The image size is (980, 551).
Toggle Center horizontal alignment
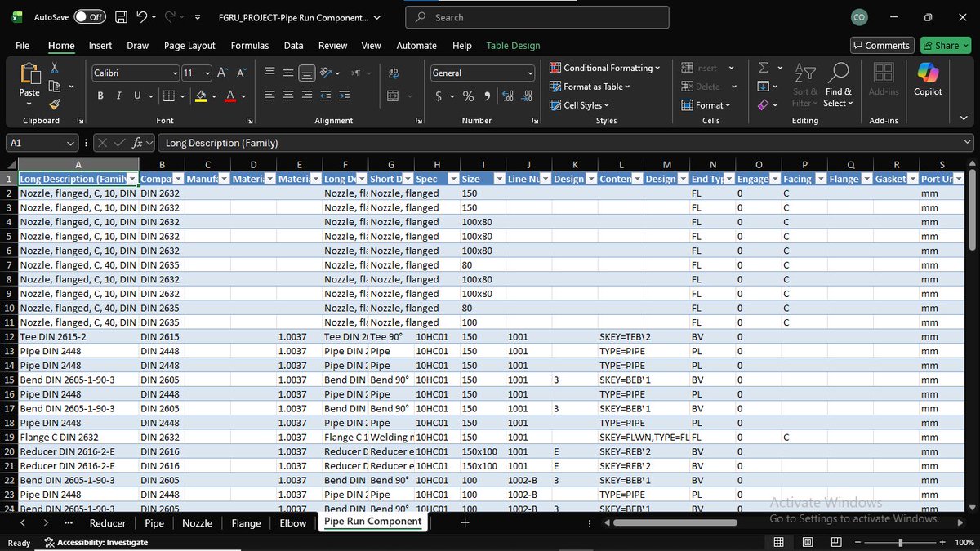pos(288,96)
